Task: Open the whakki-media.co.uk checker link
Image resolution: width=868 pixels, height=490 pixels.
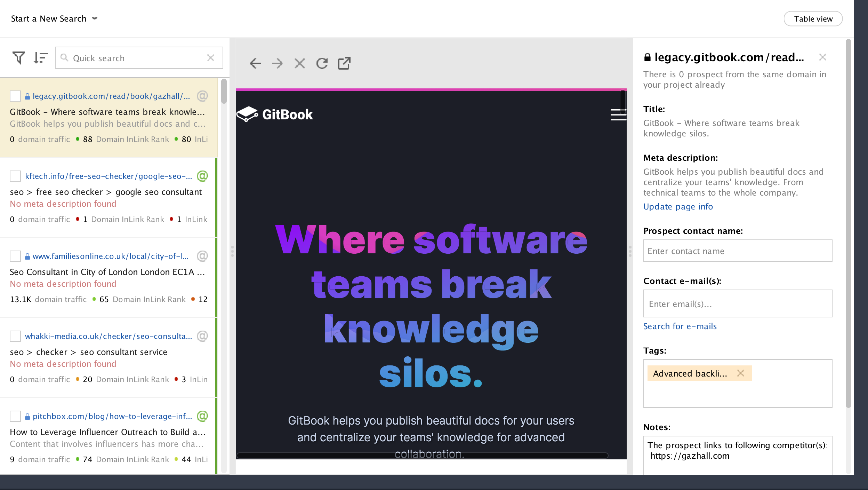Action: [108, 336]
